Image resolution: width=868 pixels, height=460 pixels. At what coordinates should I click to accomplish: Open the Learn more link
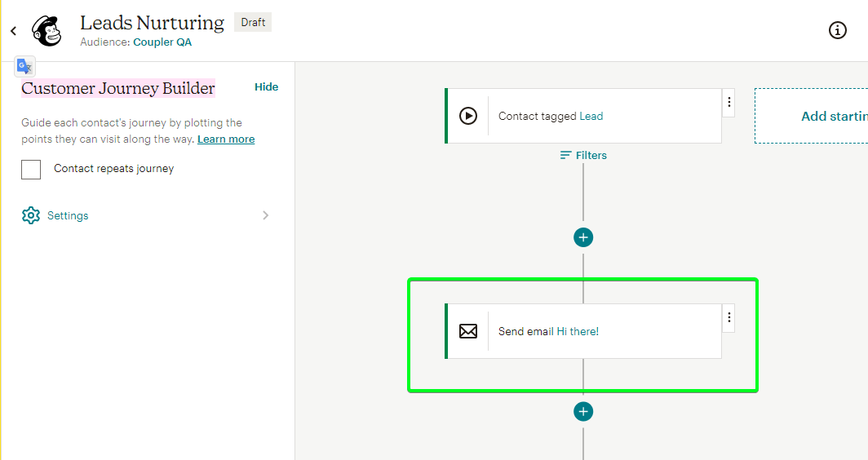(x=226, y=139)
